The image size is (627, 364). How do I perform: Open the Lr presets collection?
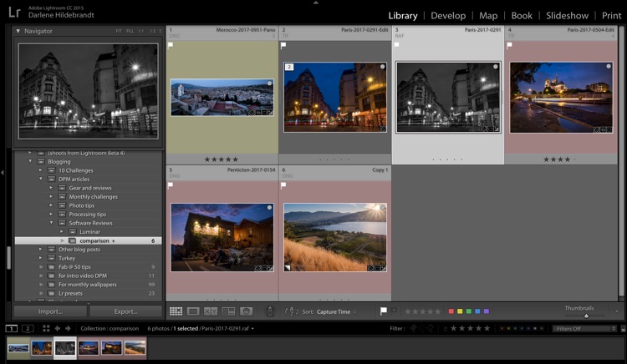pyautogui.click(x=88, y=293)
